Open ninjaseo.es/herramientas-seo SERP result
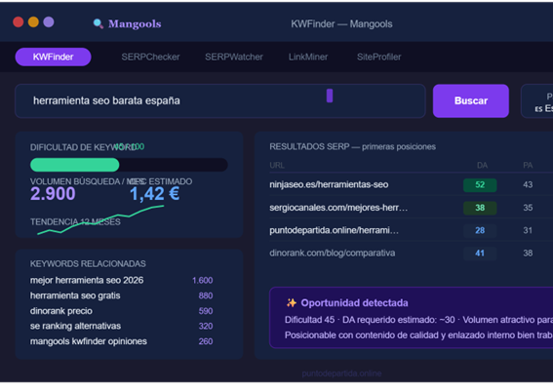The height and width of the screenshot is (392, 553). pos(329,184)
